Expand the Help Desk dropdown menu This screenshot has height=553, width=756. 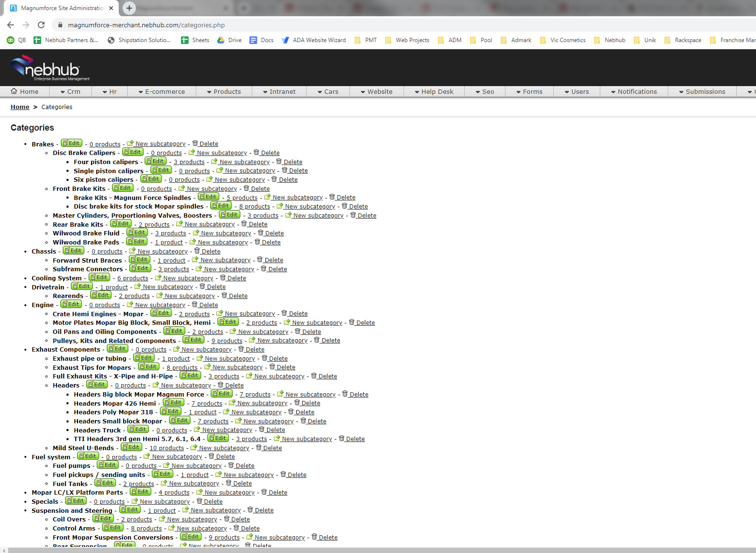(434, 91)
